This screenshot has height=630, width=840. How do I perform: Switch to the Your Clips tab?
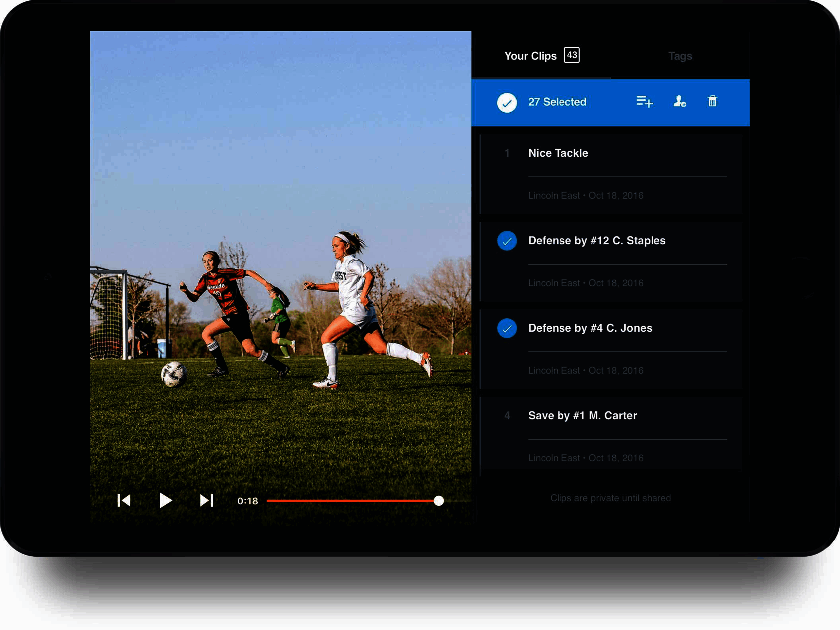[531, 56]
